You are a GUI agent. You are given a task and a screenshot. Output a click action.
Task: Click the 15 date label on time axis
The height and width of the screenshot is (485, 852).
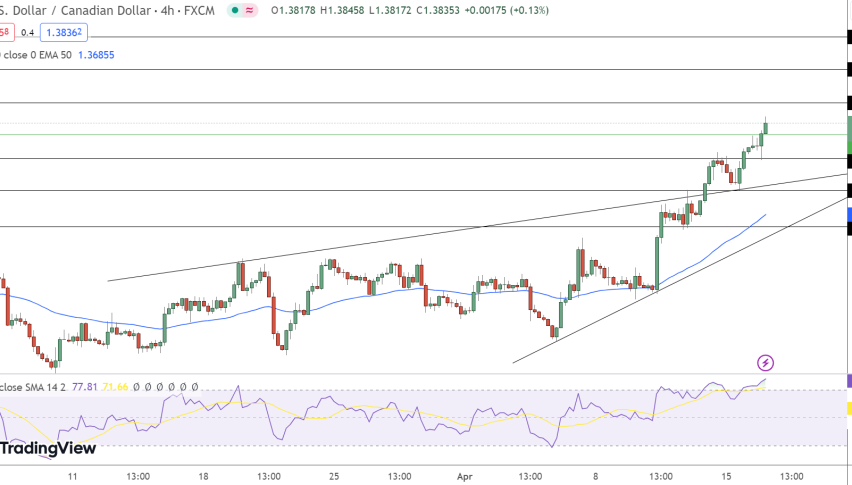(x=726, y=476)
